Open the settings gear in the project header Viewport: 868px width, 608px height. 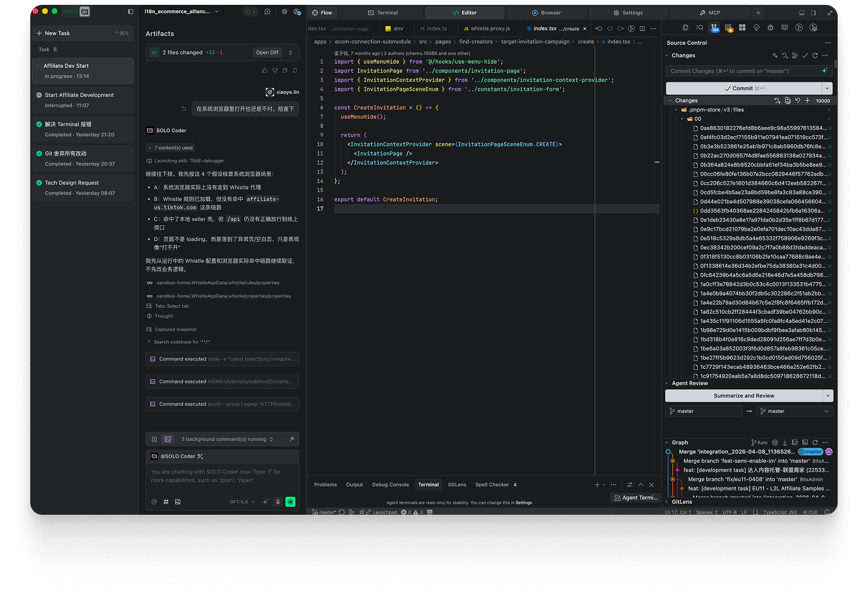pos(284,12)
